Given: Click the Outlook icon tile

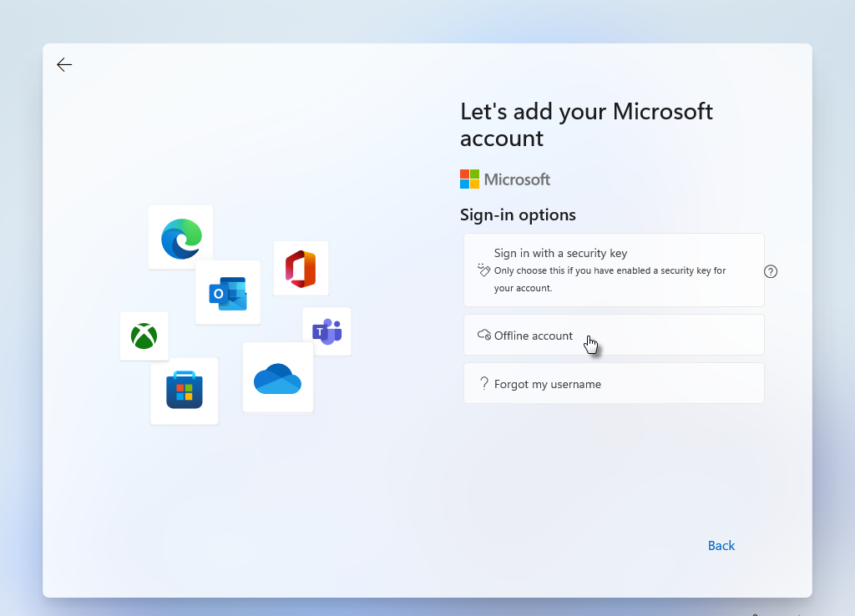Looking at the screenshot, I should (228, 293).
